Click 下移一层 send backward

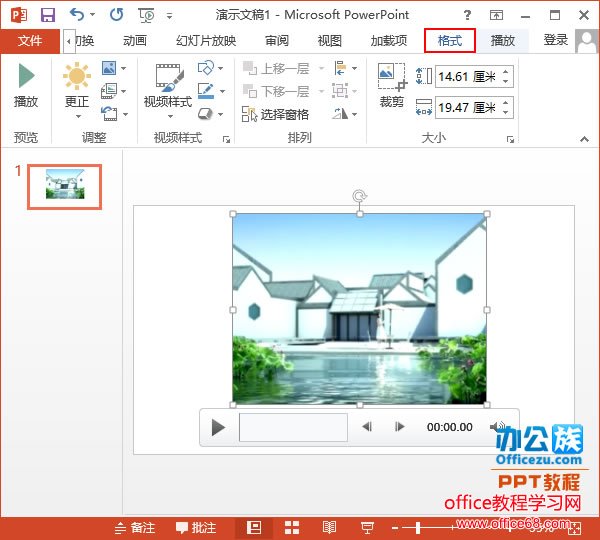click(x=277, y=91)
